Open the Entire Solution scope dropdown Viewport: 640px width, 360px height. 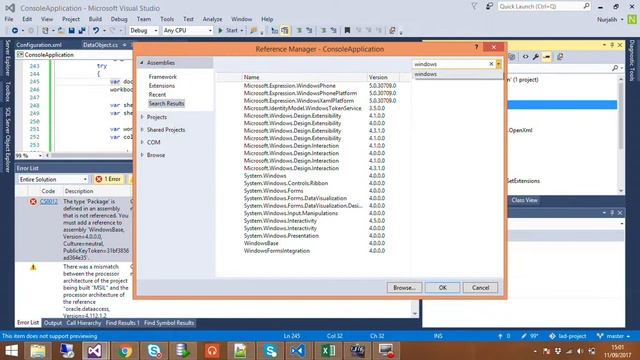pyautogui.click(x=53, y=179)
